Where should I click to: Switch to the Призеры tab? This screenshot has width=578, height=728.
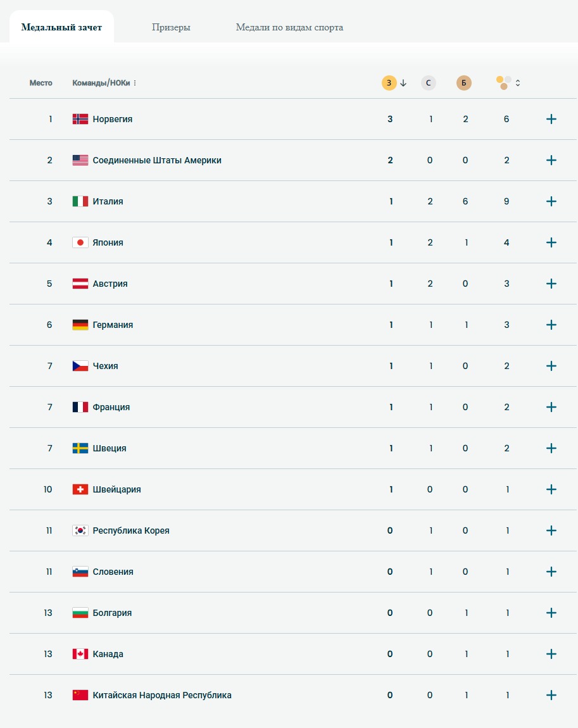tap(171, 27)
